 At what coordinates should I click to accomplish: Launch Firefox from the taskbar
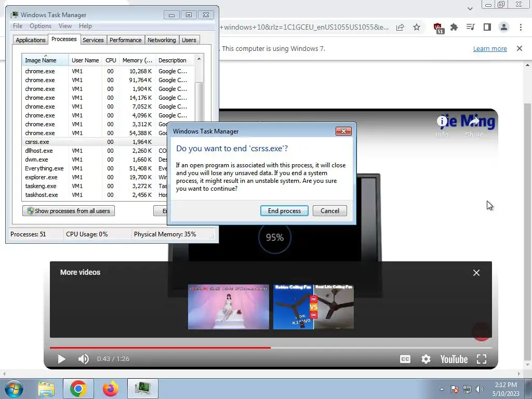click(x=111, y=389)
